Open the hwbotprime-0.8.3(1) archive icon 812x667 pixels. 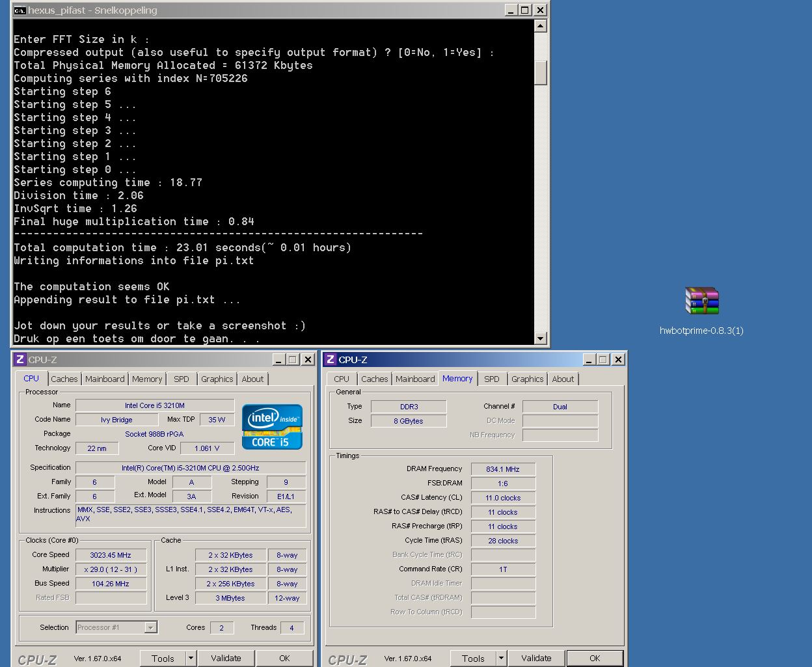[701, 301]
